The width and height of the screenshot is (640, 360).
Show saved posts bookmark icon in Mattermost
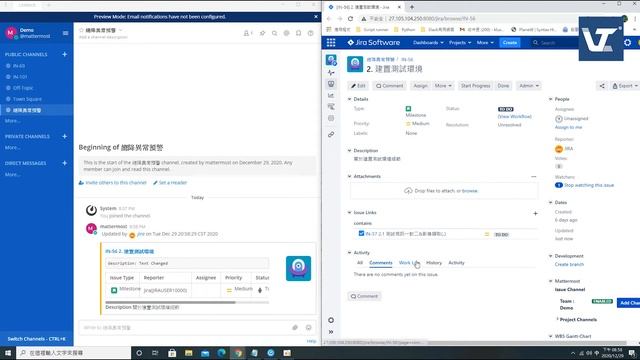299,33
